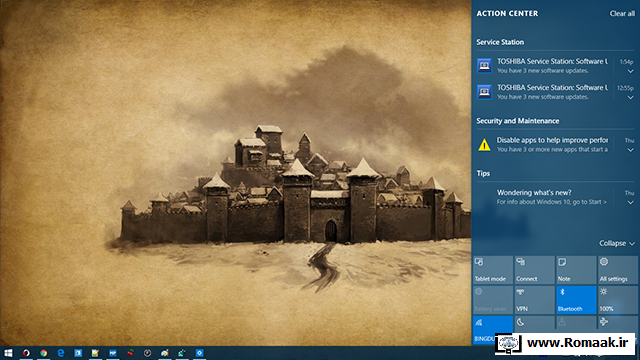The image size is (640, 360).
Task: Launch Microsoft Edge from the taskbar
Action: (61, 353)
